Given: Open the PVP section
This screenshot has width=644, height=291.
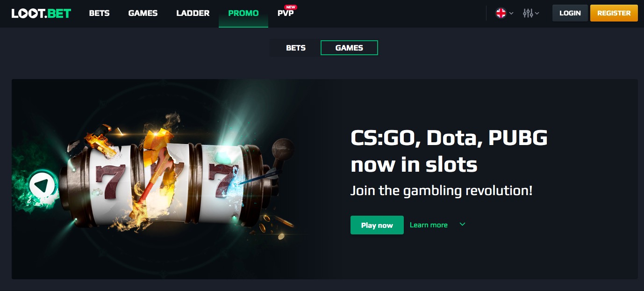Looking at the screenshot, I should coord(286,13).
